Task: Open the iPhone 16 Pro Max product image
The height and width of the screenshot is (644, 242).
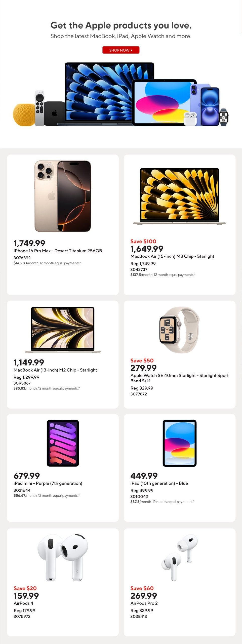Action: click(x=63, y=196)
